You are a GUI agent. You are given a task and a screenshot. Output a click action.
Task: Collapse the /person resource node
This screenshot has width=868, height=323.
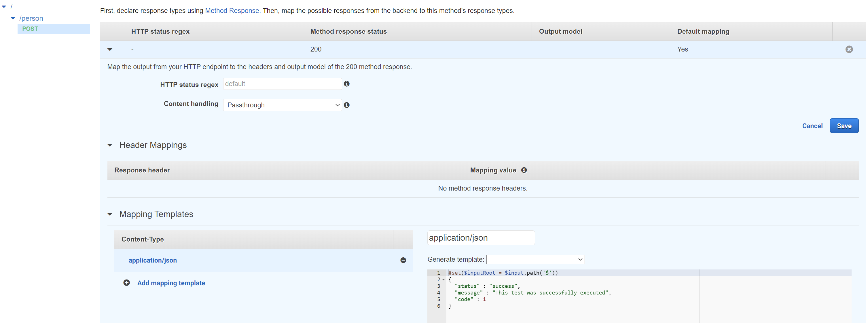pos(13,18)
